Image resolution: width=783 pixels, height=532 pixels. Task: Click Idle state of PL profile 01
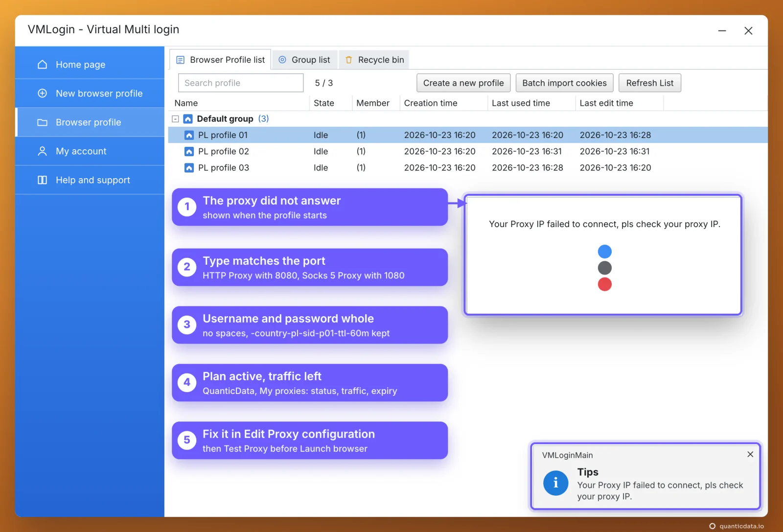coord(321,135)
